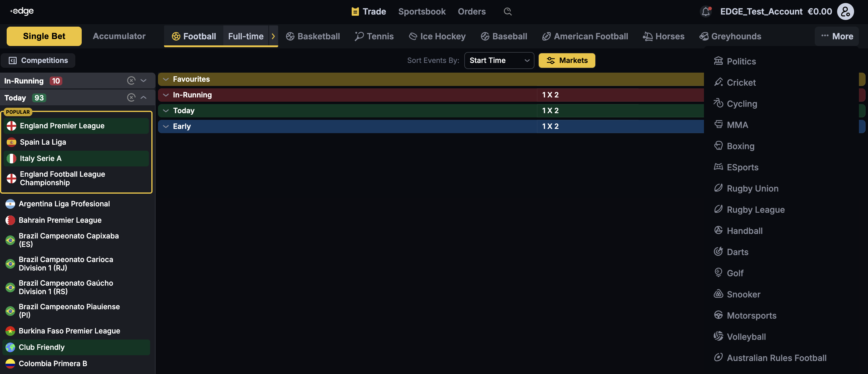Open the notifications bell
868x374 pixels.
(x=706, y=11)
